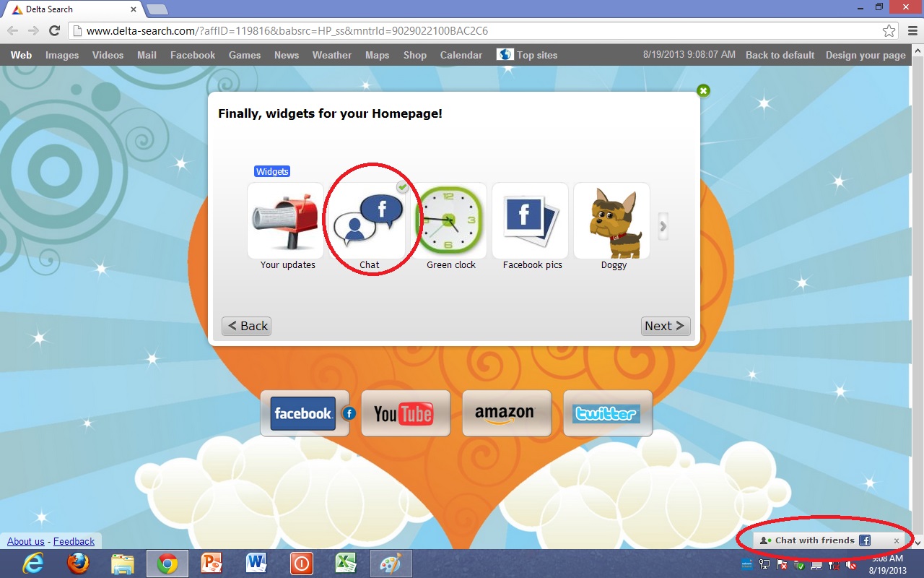The image size is (924, 578).
Task: Select the Facebook pics widget
Action: click(531, 221)
